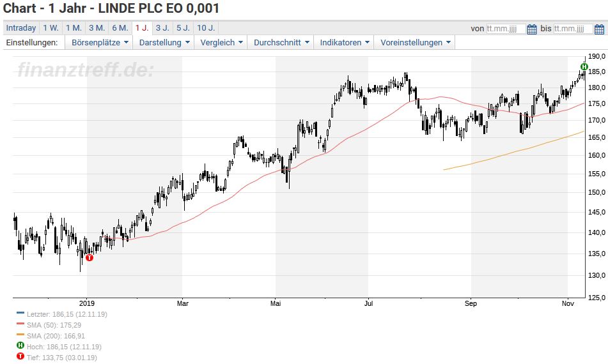Open the Darstellung dropdown
Screen dimensions: 608x364
(x=164, y=43)
